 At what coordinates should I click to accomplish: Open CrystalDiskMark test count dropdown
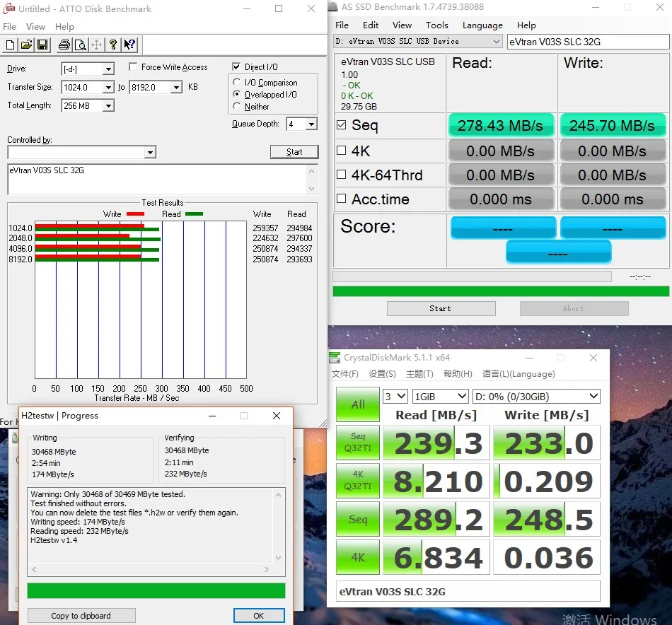click(x=395, y=396)
